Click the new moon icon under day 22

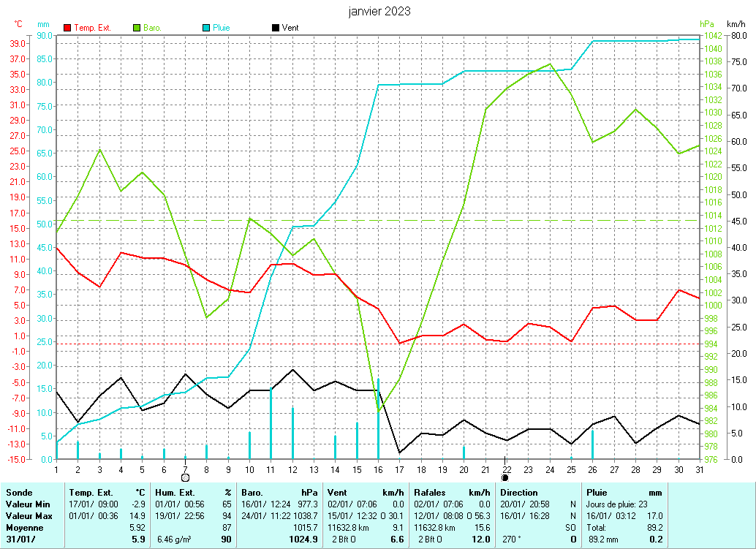(x=504, y=477)
